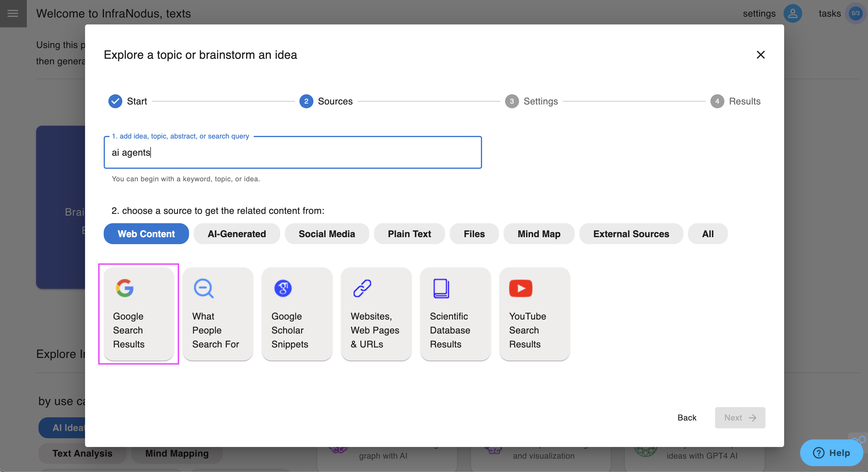Choose the Scientific Database Results card
This screenshot has height=472, width=868.
(x=455, y=314)
